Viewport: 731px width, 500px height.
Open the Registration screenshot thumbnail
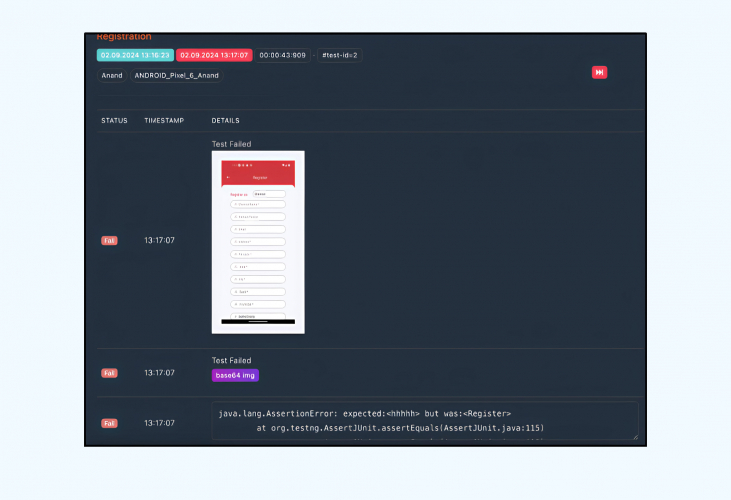(258, 242)
